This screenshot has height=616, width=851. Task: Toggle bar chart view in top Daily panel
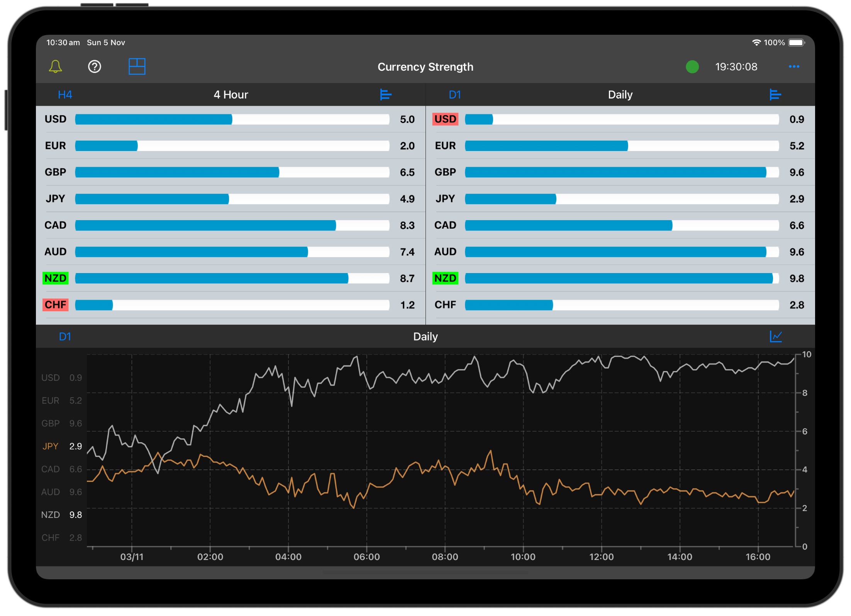coord(775,94)
